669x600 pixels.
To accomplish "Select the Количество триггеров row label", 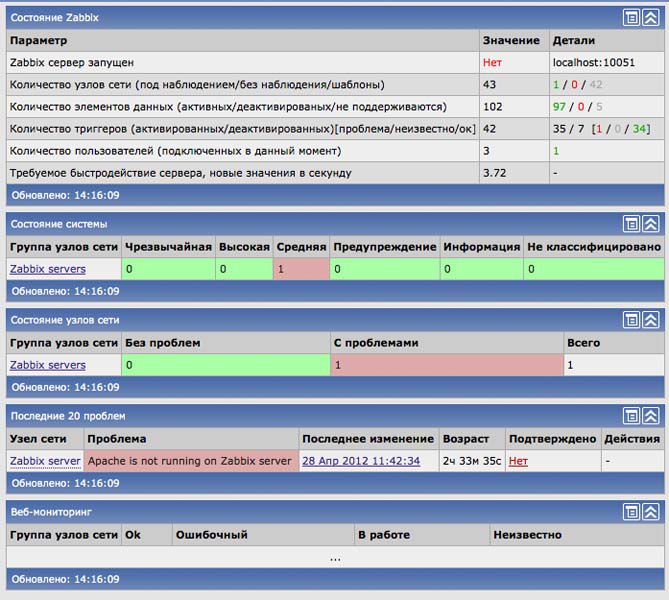I will [x=243, y=129].
